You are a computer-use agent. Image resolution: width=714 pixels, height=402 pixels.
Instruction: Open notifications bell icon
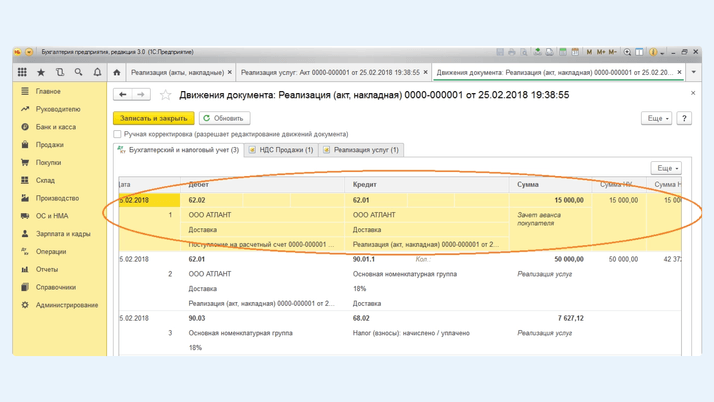coord(97,72)
